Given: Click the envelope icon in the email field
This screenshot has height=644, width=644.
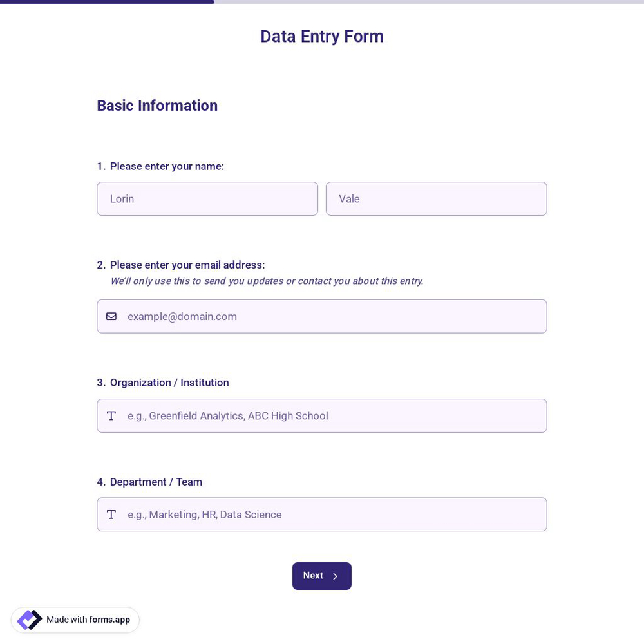Looking at the screenshot, I should [111, 316].
